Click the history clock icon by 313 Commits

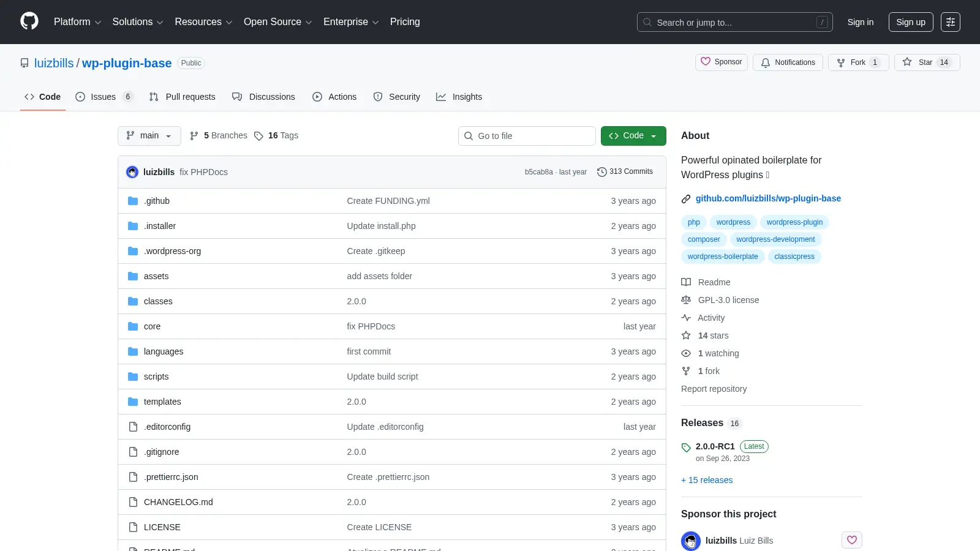pos(602,172)
